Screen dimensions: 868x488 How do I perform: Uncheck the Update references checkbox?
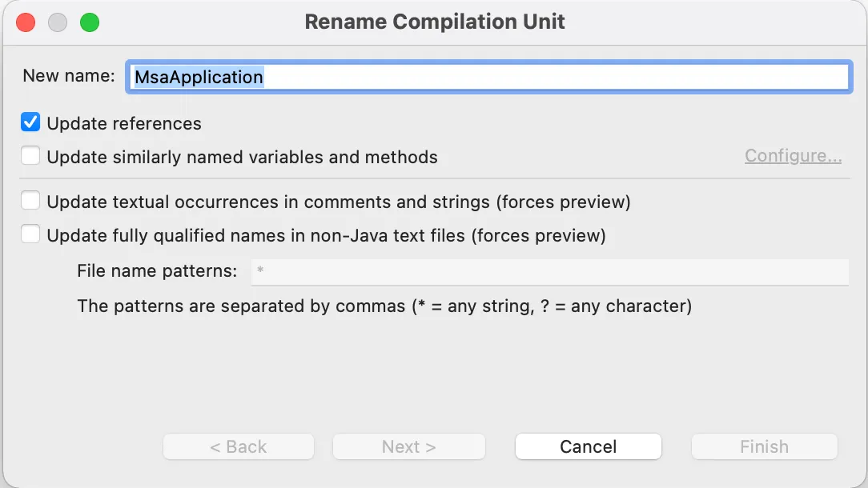[x=30, y=123]
